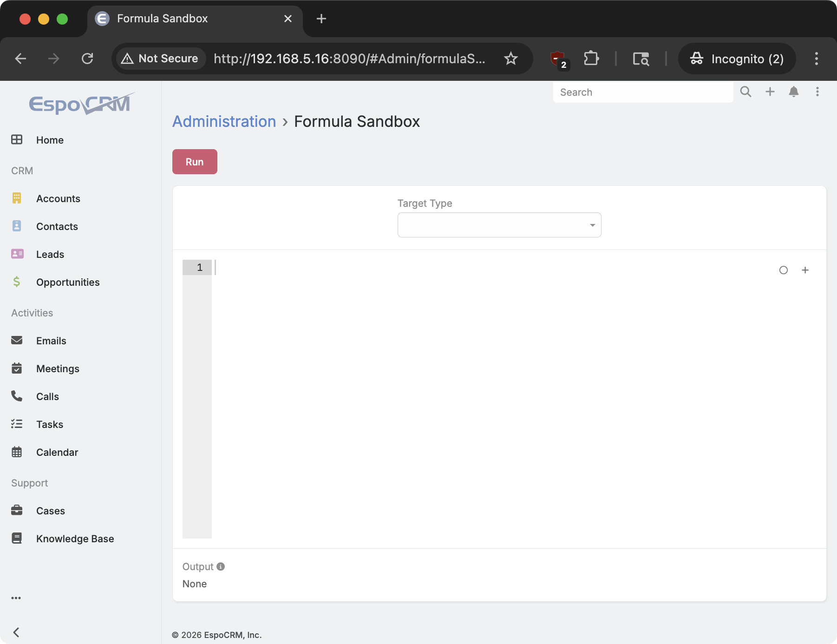
Task: Click the Leads contact-card icon
Action: click(17, 254)
